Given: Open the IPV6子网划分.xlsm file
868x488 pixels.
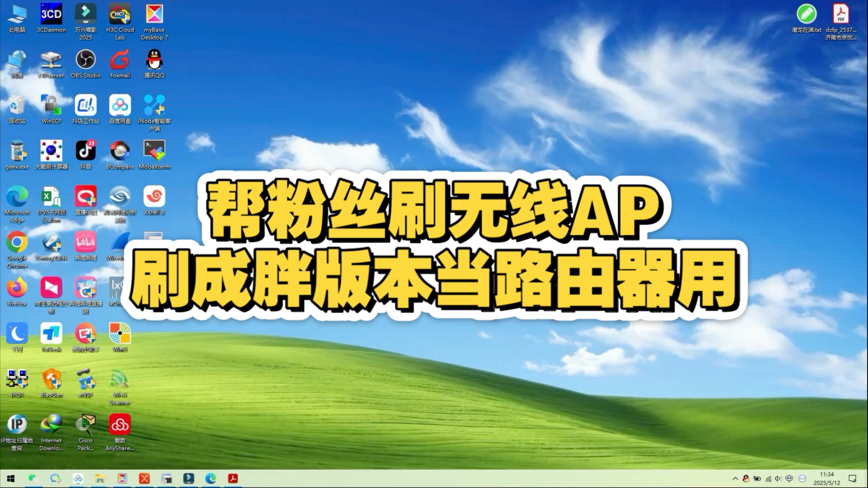Looking at the screenshot, I should click(51, 204).
